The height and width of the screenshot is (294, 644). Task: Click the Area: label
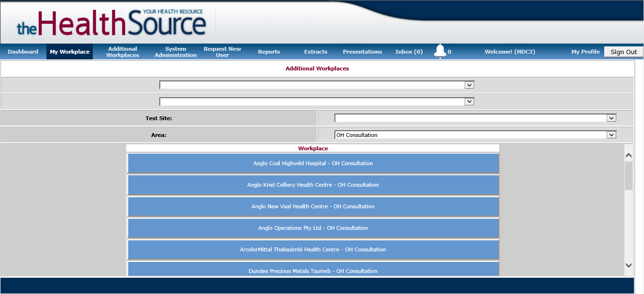[x=159, y=135]
